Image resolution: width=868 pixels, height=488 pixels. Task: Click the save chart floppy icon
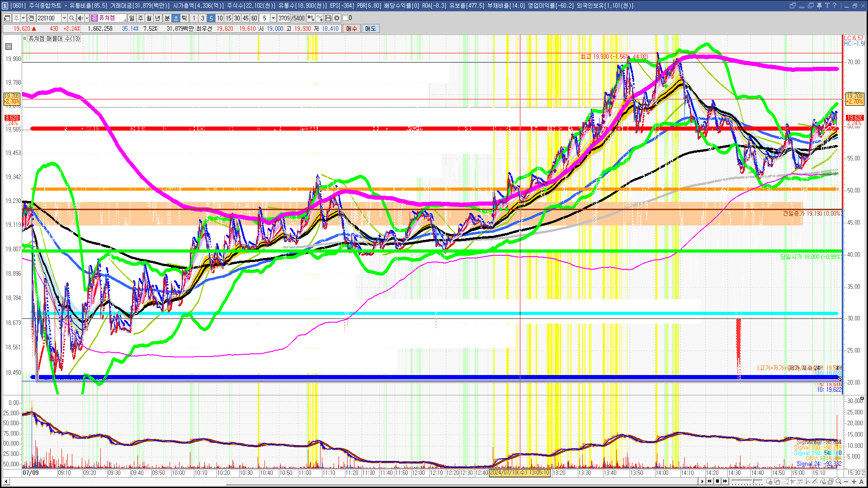point(328,18)
